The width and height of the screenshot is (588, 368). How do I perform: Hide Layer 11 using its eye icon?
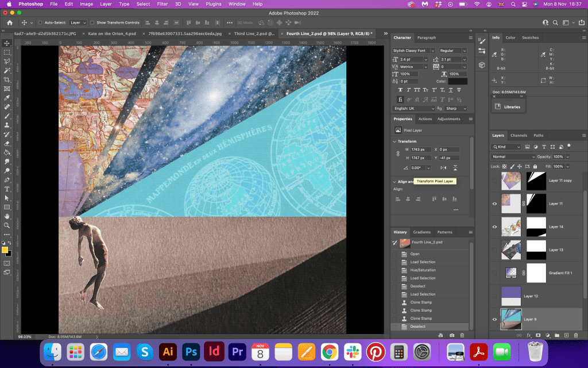tap(495, 204)
